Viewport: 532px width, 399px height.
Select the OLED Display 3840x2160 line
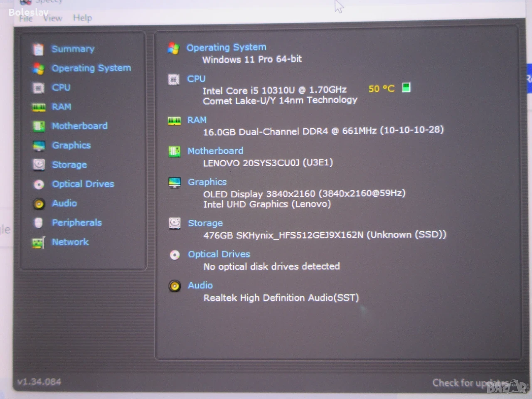pos(304,194)
